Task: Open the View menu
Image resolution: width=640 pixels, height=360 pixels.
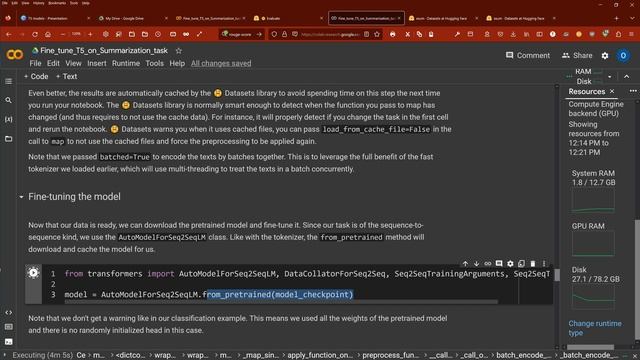Action: click(73, 63)
